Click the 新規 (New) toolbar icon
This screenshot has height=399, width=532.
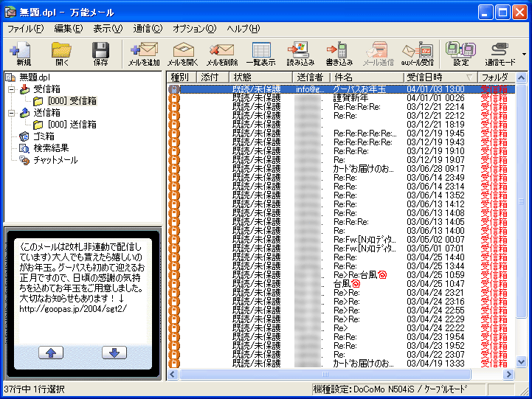click(x=24, y=54)
